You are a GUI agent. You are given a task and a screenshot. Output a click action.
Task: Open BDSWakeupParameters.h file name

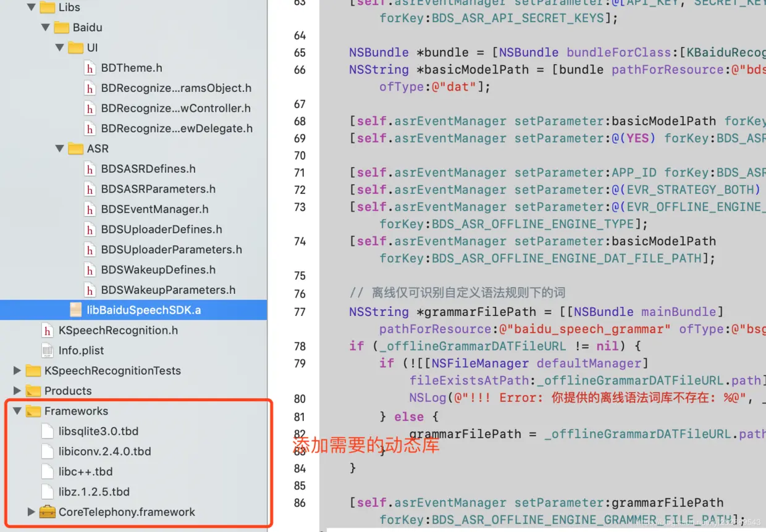pos(169,290)
